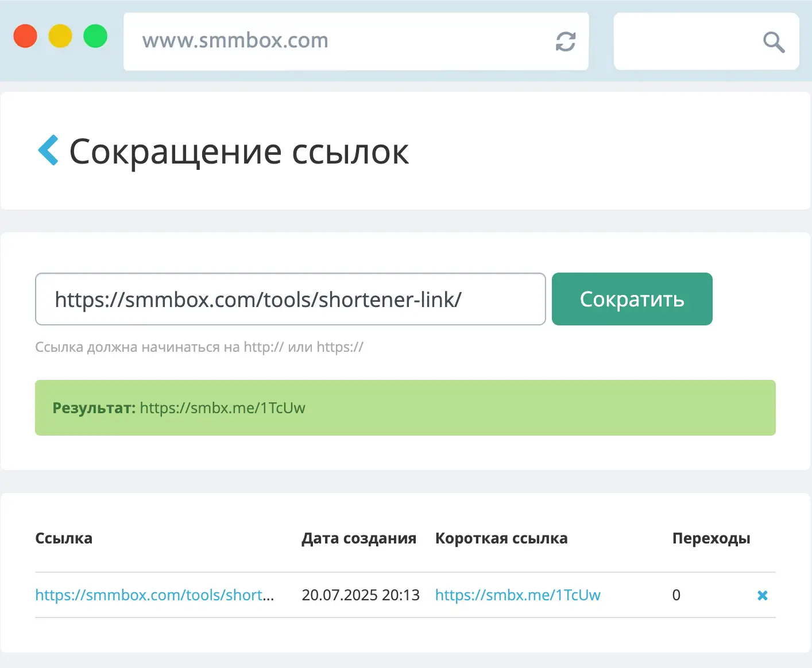The image size is (812, 668).
Task: Click the Ссылка column header
Action: pyautogui.click(x=64, y=538)
